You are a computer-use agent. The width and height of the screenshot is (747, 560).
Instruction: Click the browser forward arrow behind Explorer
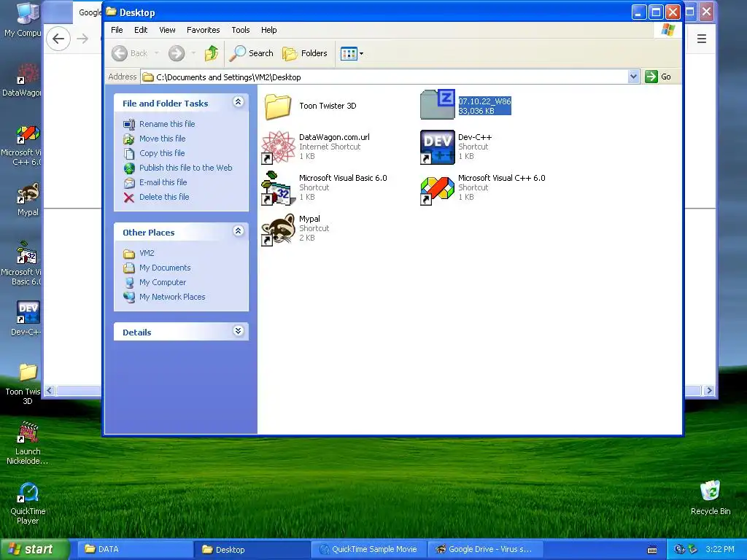pyautogui.click(x=82, y=39)
